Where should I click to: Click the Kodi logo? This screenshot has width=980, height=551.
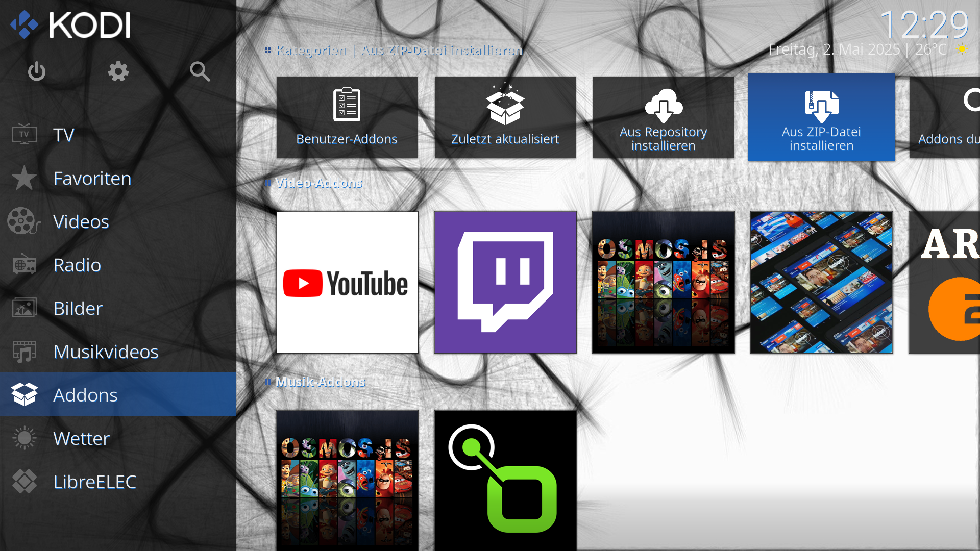[x=70, y=25]
